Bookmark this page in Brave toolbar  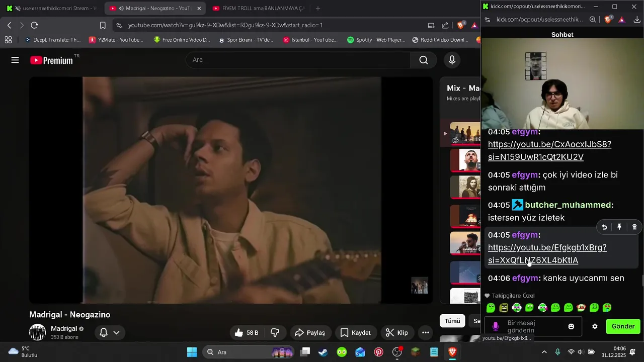103,25
